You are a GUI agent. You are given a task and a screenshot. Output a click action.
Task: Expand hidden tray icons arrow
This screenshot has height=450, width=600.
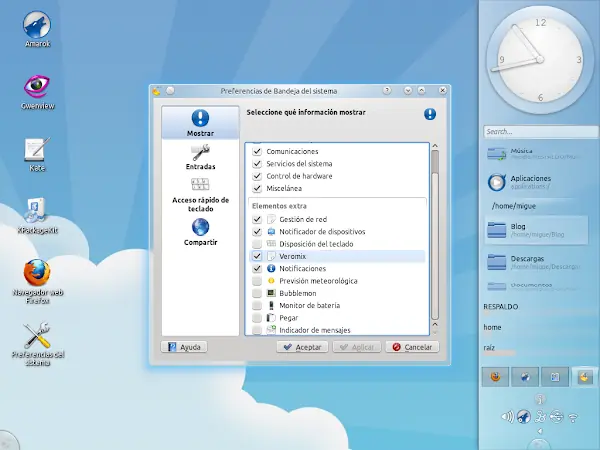pos(540,431)
